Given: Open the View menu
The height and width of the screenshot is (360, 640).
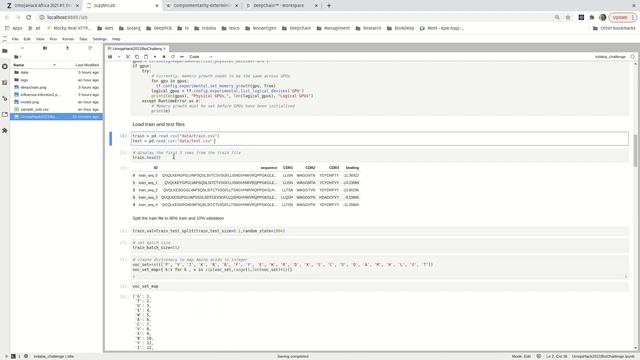Looking at the screenshot, I should (40, 39).
